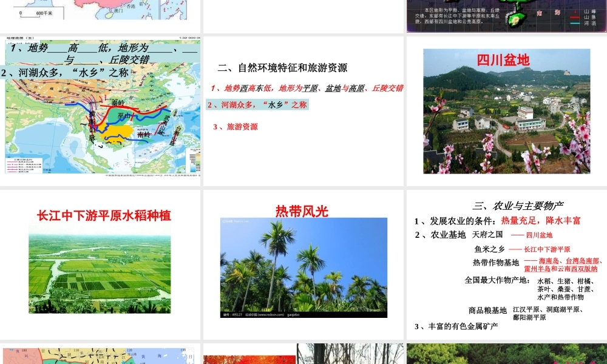Click the 南岭 label on the map
The image size is (607, 364).
click(144, 134)
